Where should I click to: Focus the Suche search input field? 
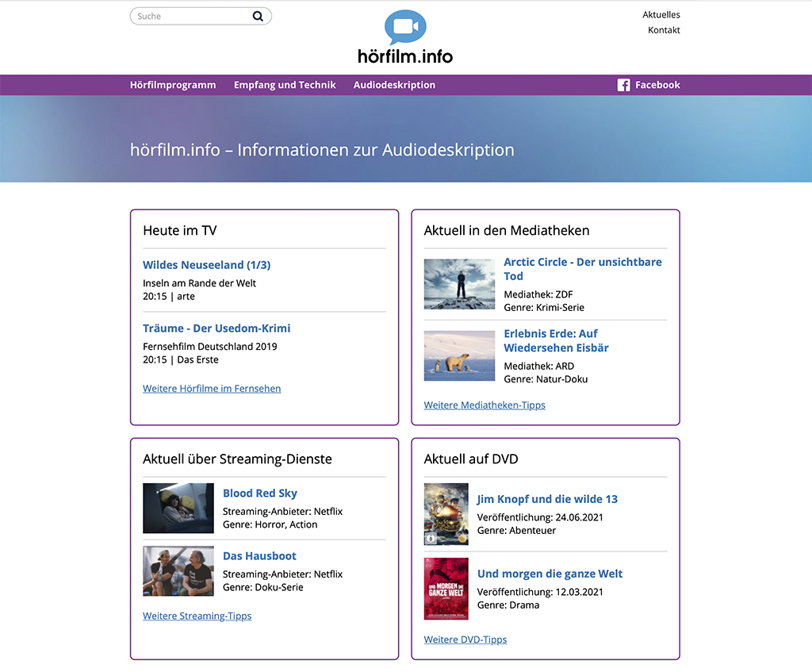pyautogui.click(x=192, y=16)
